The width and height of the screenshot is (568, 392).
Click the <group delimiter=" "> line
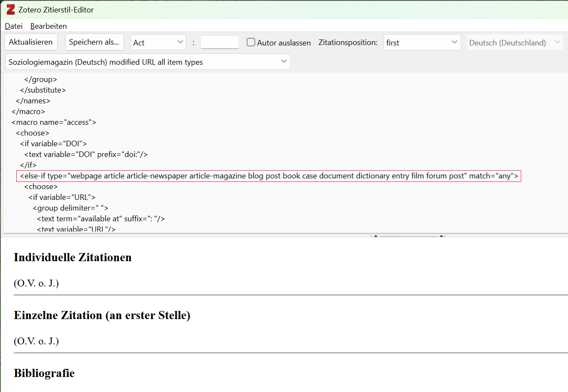pyautogui.click(x=71, y=208)
